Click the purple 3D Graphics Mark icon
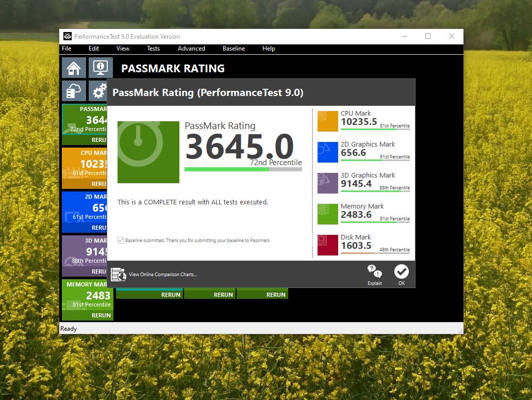Screen dimensions: 532x400 pyautogui.click(x=327, y=183)
